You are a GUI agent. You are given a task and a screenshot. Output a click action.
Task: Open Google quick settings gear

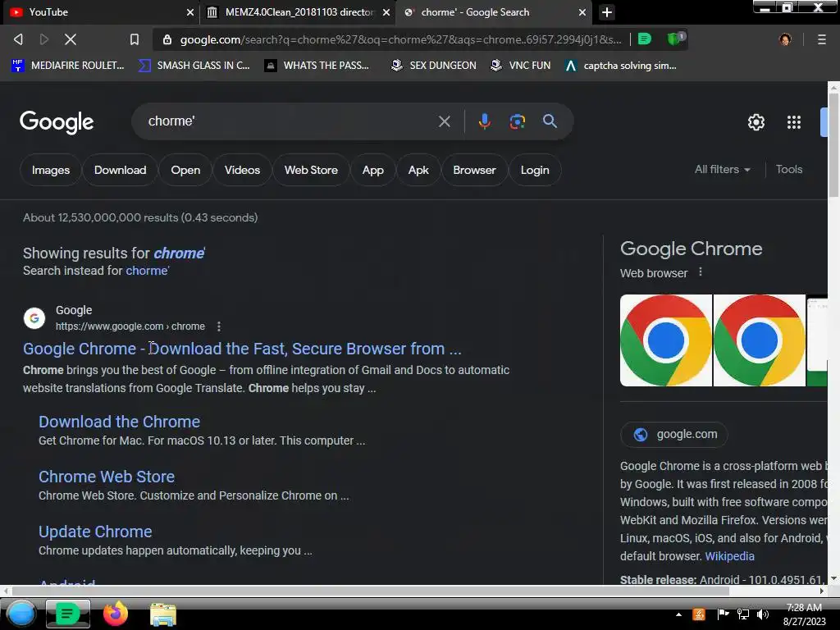pos(756,122)
